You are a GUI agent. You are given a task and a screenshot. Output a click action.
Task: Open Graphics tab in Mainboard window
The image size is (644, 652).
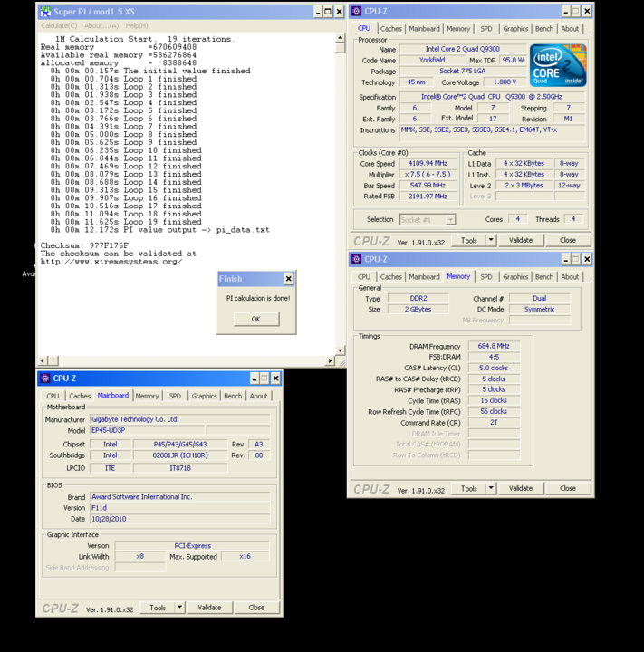point(204,396)
